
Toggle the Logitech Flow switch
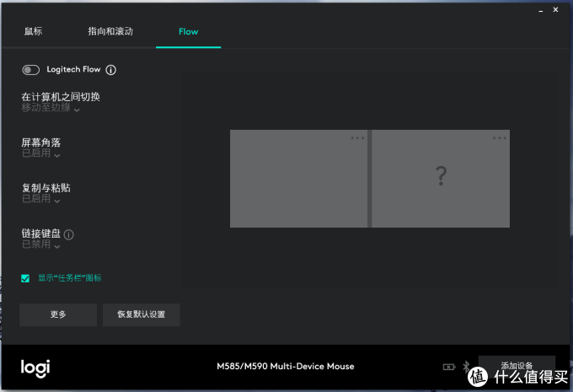point(30,70)
